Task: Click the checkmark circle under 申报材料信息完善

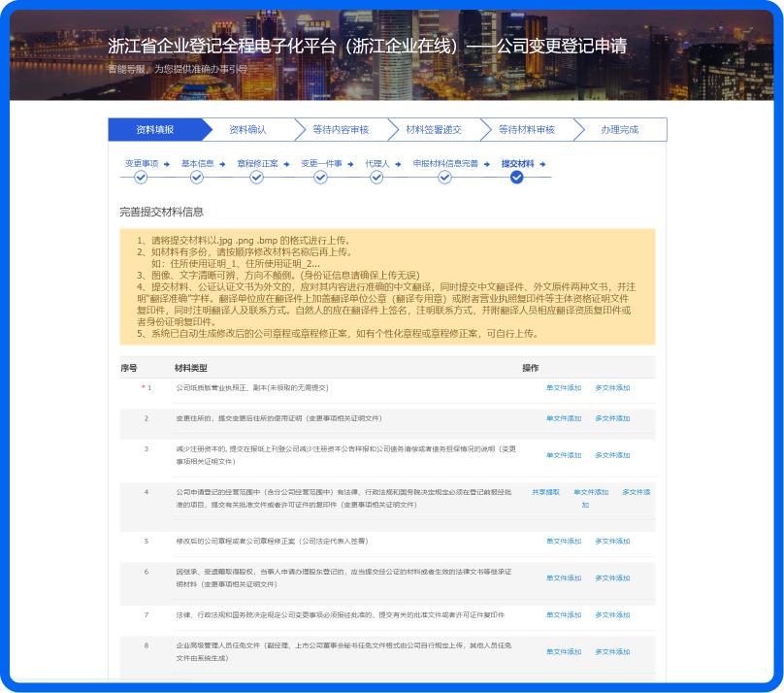Action: [x=445, y=177]
